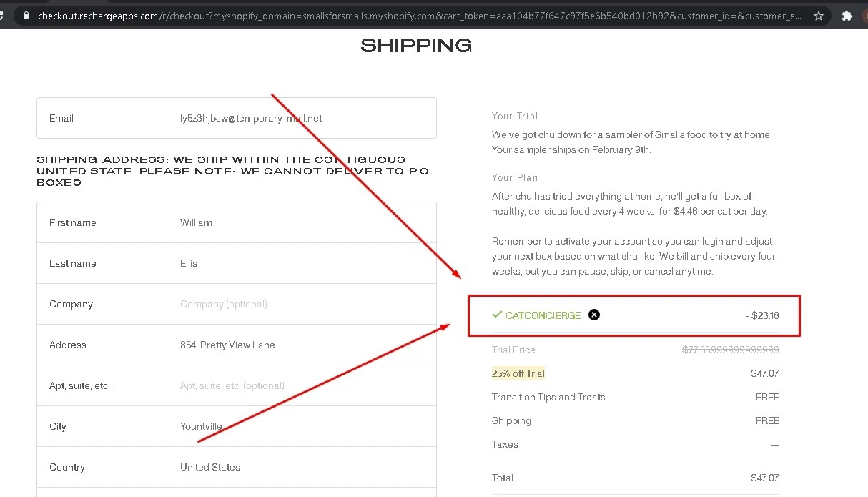
Task: Click the '25% off Trial' highlighted label
Action: pyautogui.click(x=518, y=373)
